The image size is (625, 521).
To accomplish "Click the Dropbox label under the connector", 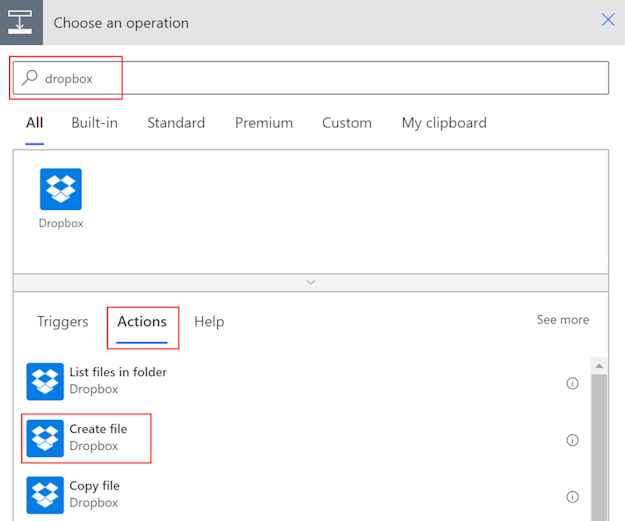I will pos(61,223).
